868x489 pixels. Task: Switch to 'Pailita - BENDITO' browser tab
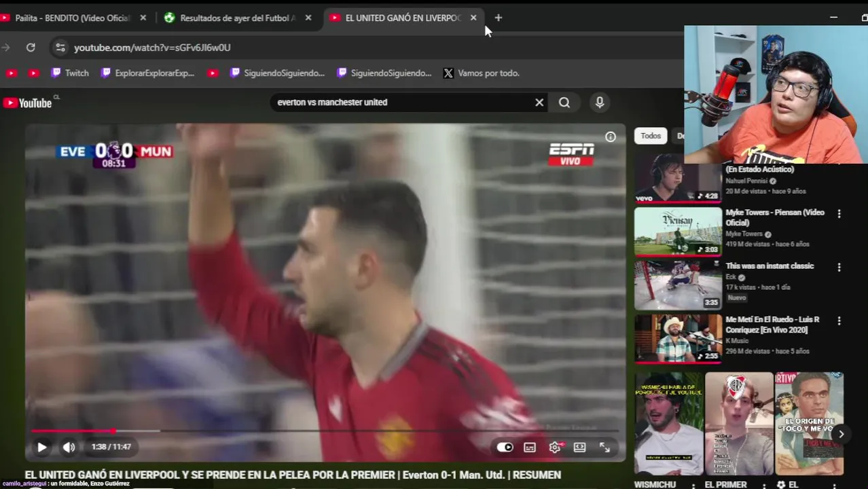click(73, 18)
